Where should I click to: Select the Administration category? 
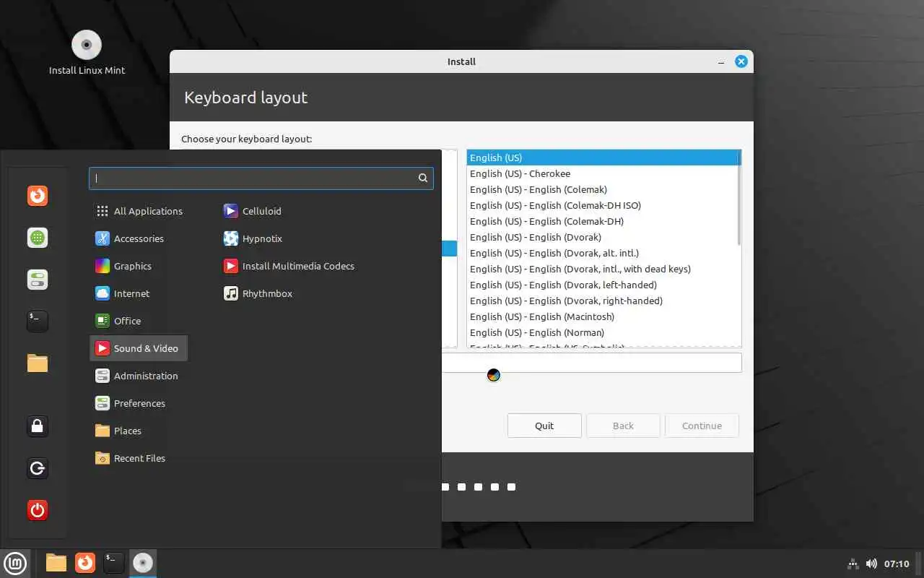pyautogui.click(x=139, y=376)
